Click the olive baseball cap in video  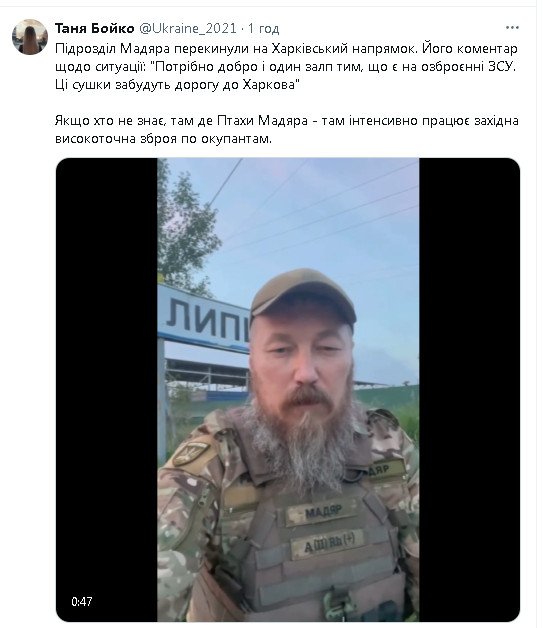(303, 295)
